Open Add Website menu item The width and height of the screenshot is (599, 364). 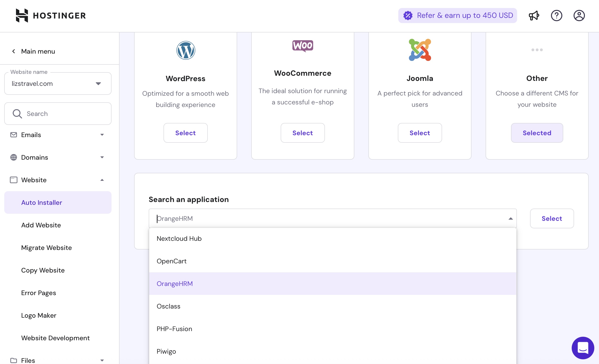(x=58, y=225)
